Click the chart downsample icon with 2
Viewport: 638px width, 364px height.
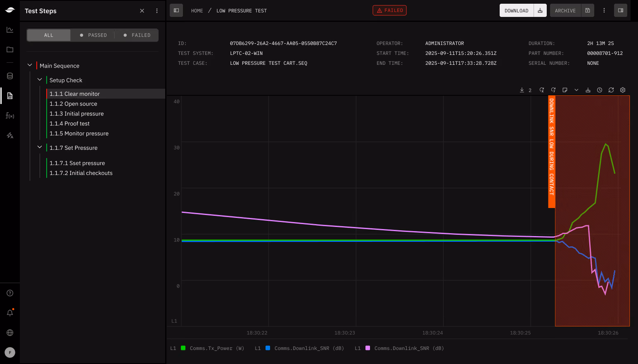pos(526,90)
